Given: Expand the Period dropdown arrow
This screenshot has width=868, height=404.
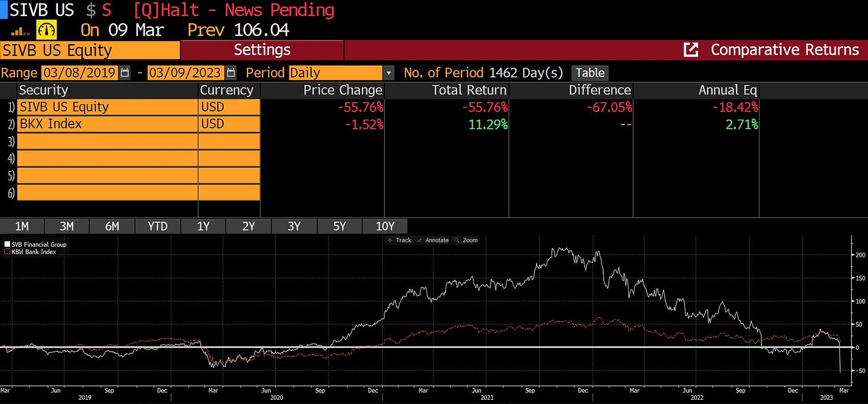Looking at the screenshot, I should [389, 73].
